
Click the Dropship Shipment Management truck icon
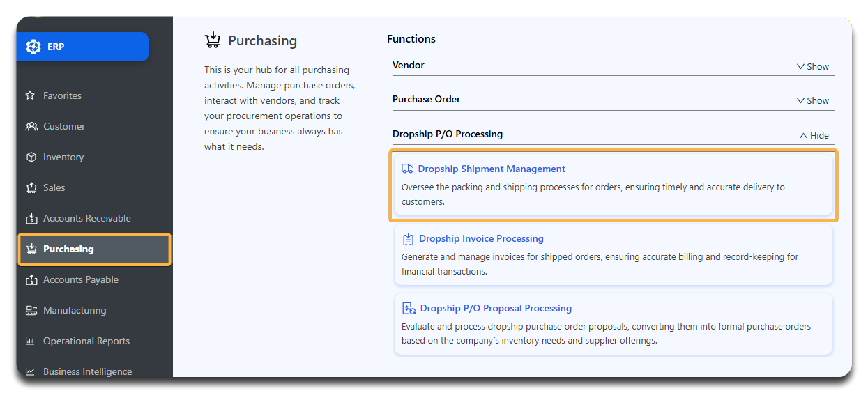pyautogui.click(x=407, y=169)
